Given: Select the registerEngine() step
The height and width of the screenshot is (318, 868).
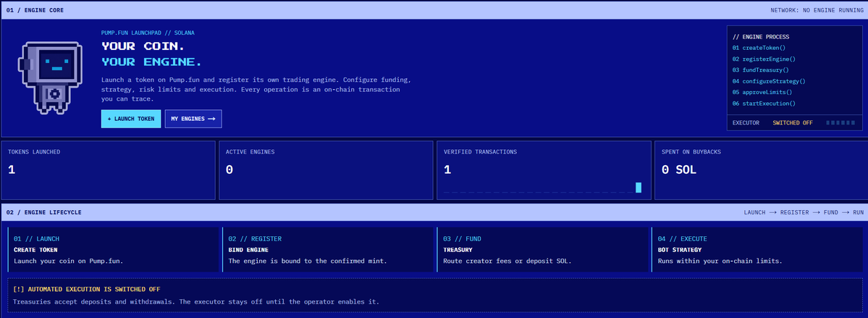Looking at the screenshot, I should 763,59.
